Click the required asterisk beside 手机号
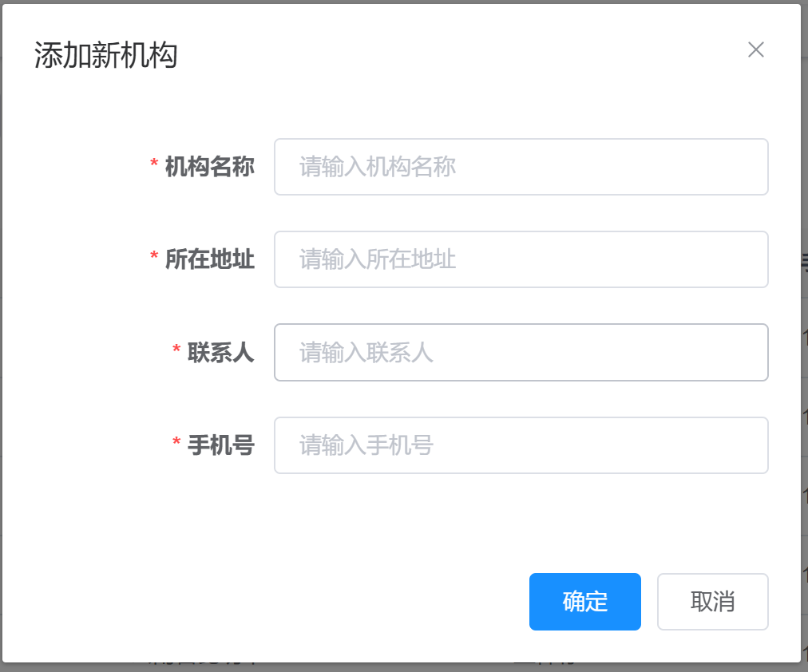Viewport: 808px width, 672px height. point(176,444)
